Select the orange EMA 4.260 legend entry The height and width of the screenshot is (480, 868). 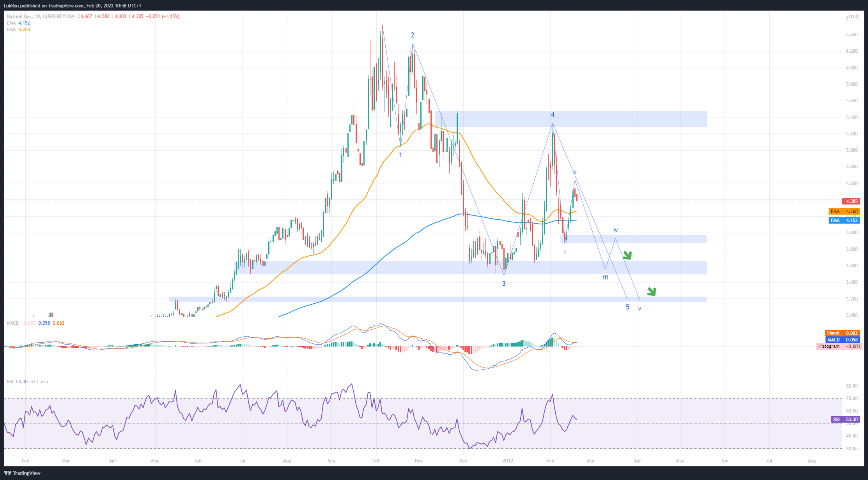pos(18,30)
